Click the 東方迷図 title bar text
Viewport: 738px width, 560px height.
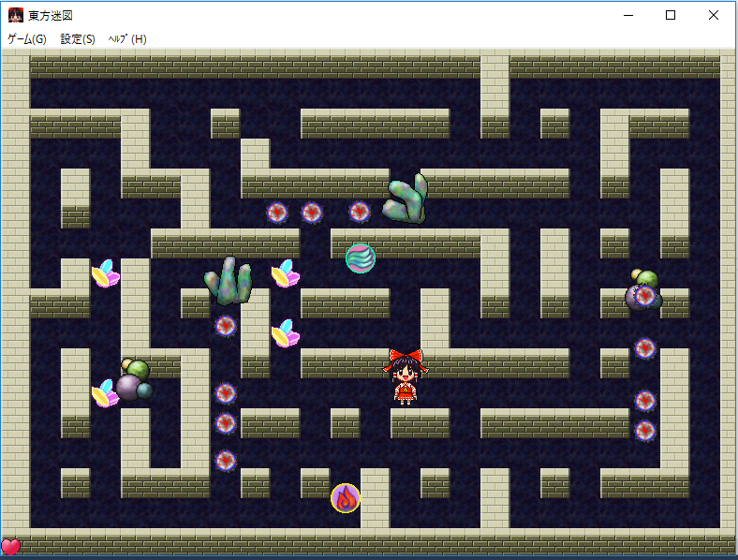pyautogui.click(x=51, y=16)
